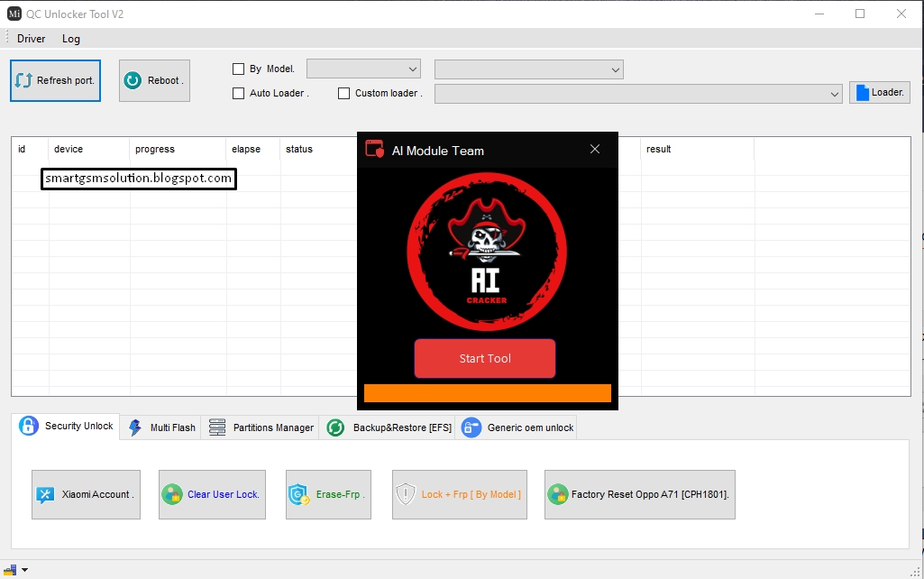Click the AI Module Team dialog title
Image resolution: width=924 pixels, height=579 pixels.
pyautogui.click(x=438, y=151)
